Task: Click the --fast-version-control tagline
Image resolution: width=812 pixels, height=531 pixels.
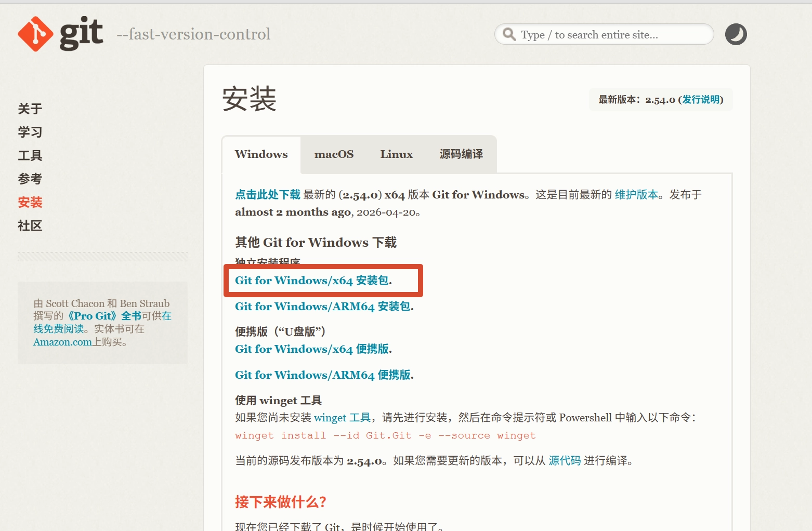Action: 193,34
